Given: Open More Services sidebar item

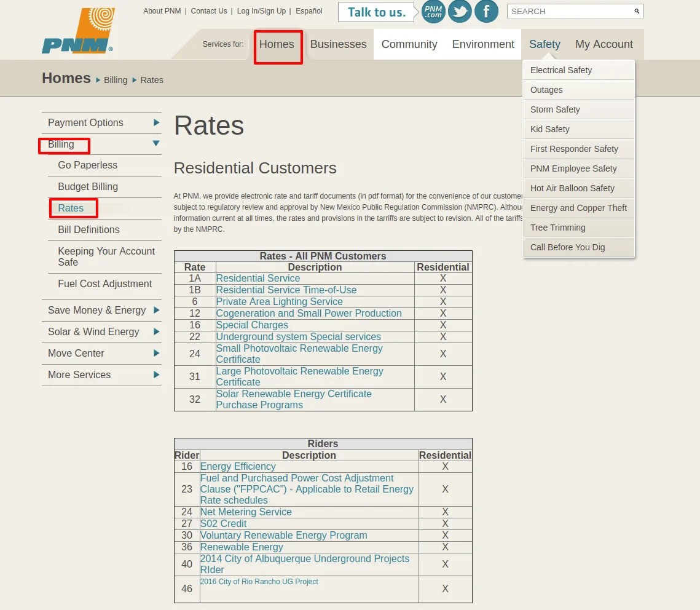Looking at the screenshot, I should click(79, 374).
